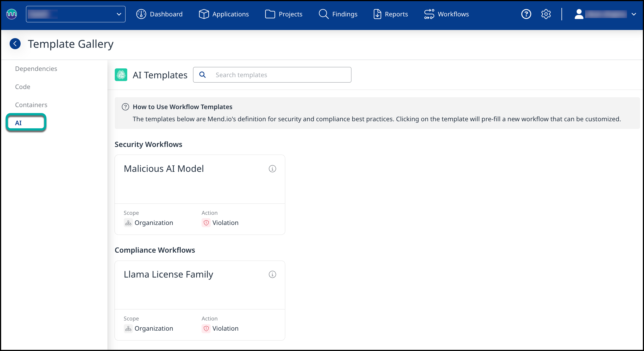Open the help question mark icon

526,14
